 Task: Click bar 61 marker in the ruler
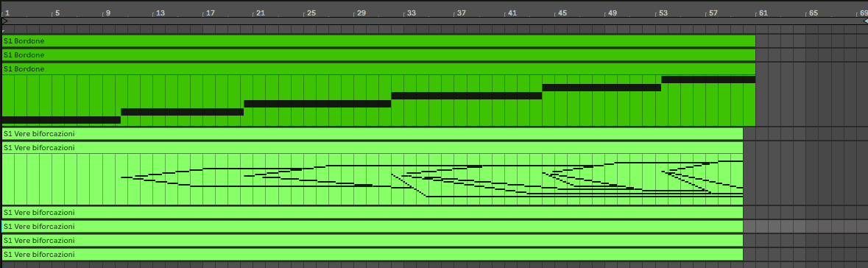click(x=763, y=13)
